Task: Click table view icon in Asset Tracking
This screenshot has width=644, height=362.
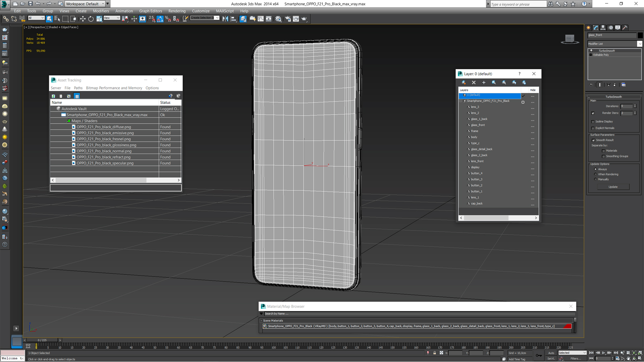Action: pos(77,96)
